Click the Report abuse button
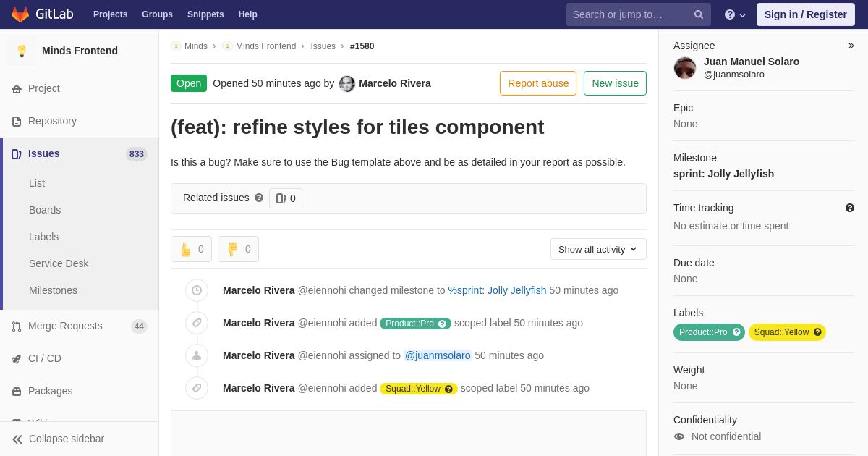868x456 pixels. click(538, 83)
